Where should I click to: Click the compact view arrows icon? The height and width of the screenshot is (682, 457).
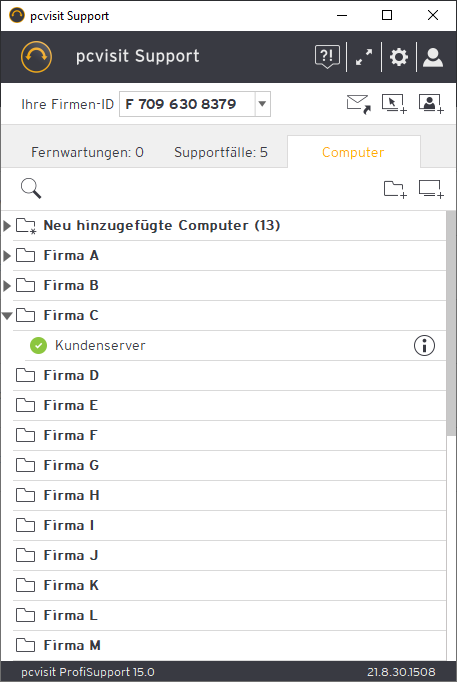click(x=364, y=57)
